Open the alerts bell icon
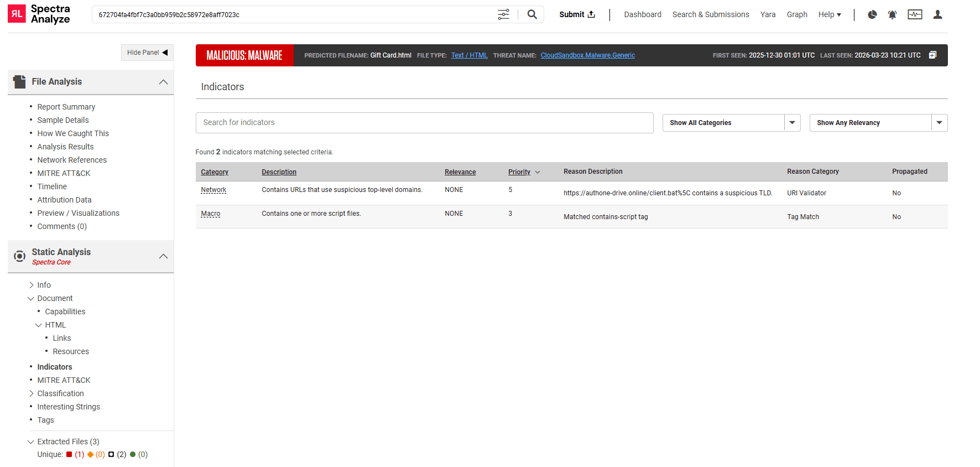Viewport: 980px width, 467px height. pos(892,15)
